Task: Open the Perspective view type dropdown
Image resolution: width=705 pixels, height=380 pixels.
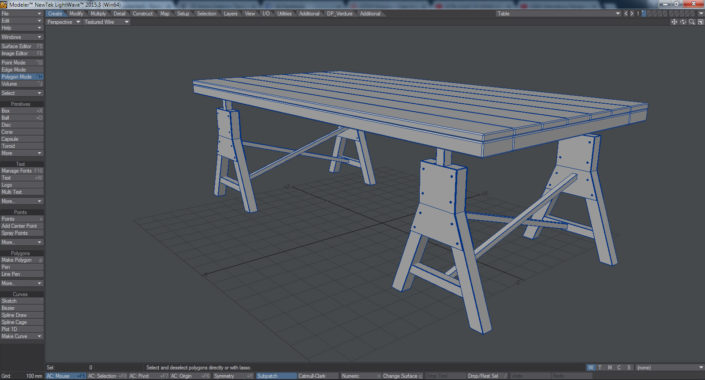Action: 63,22
